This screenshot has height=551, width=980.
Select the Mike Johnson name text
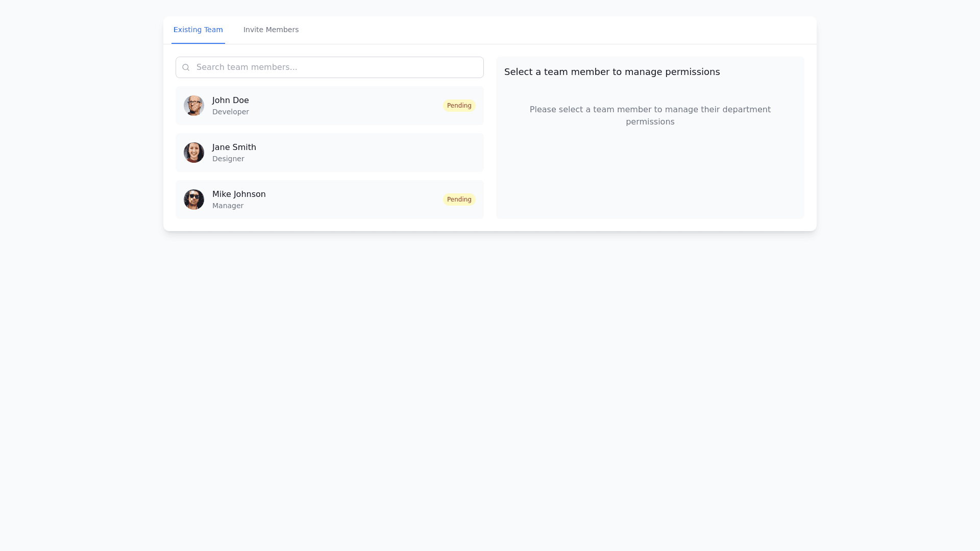239,194
